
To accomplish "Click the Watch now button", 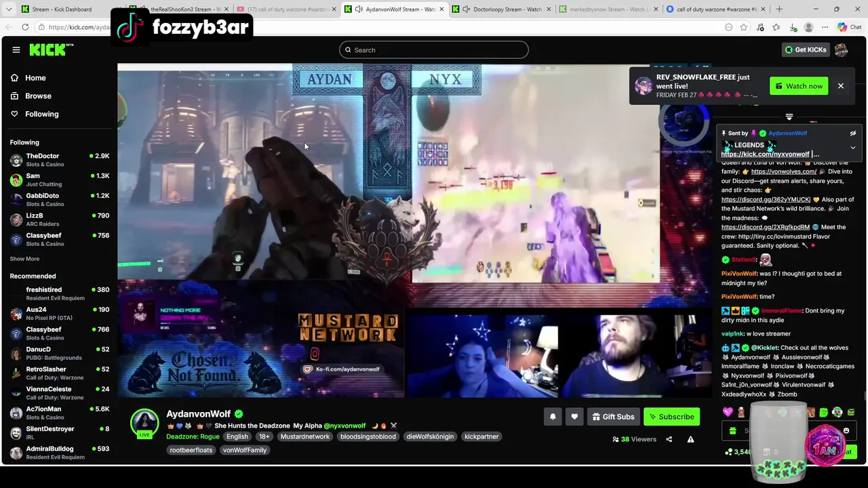I will click(799, 86).
